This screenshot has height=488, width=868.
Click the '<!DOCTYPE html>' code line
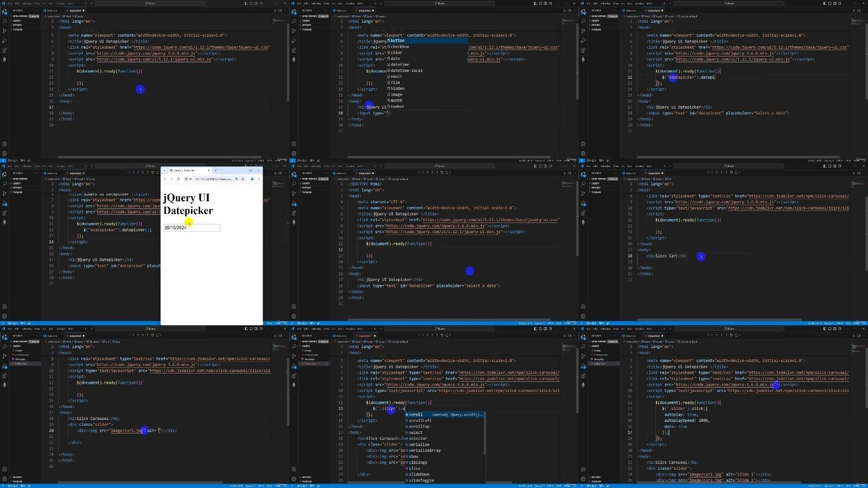[365, 184]
